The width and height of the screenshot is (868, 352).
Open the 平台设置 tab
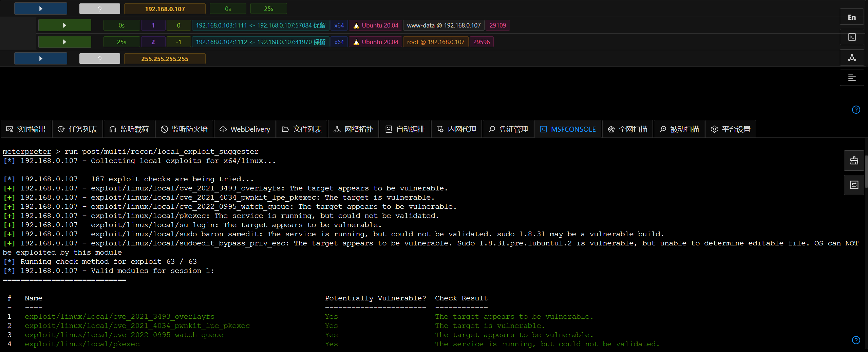[731, 129]
